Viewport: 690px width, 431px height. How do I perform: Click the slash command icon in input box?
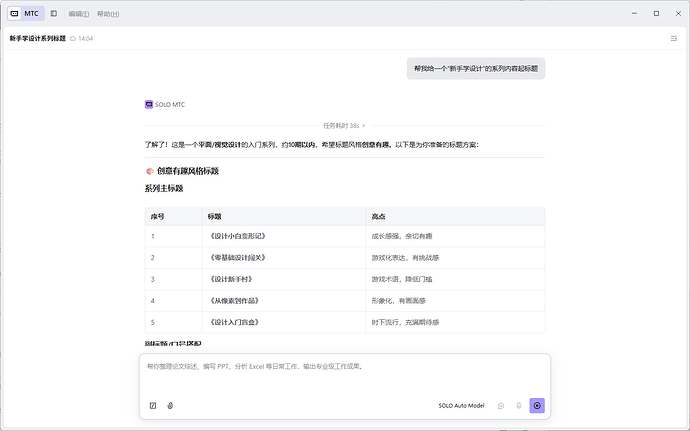click(x=153, y=405)
